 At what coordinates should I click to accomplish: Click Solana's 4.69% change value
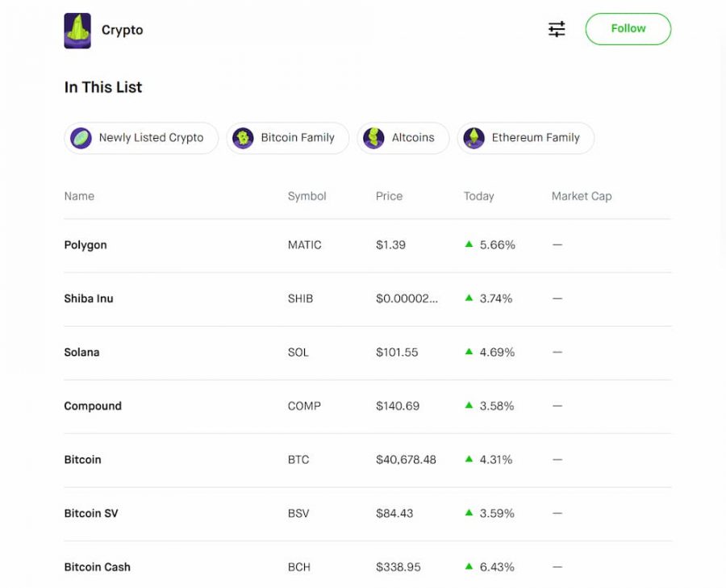click(497, 352)
